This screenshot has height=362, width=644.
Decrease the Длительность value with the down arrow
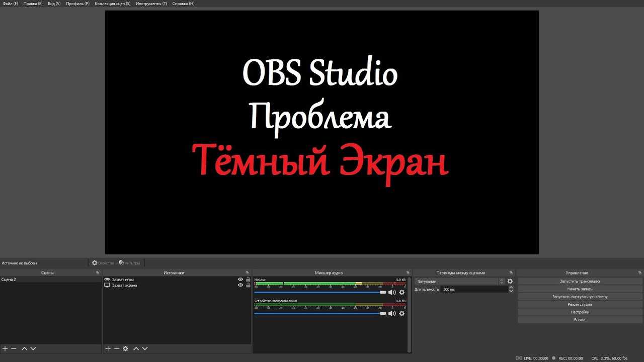(511, 291)
